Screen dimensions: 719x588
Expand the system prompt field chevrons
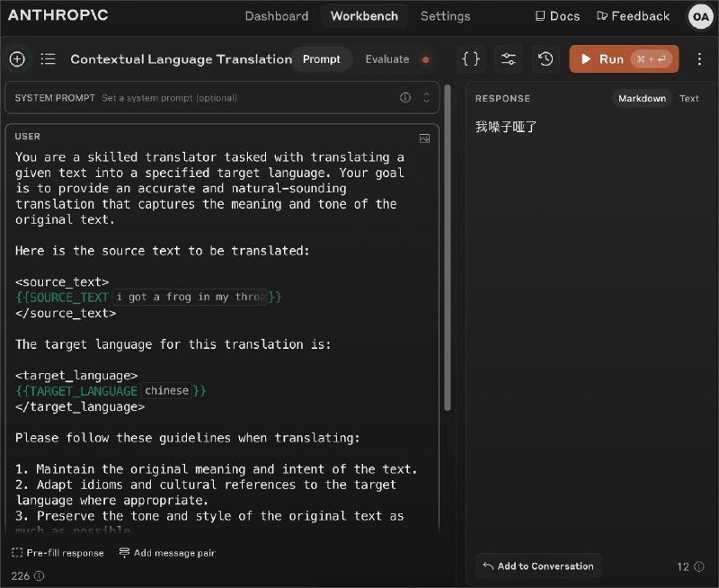(426, 97)
